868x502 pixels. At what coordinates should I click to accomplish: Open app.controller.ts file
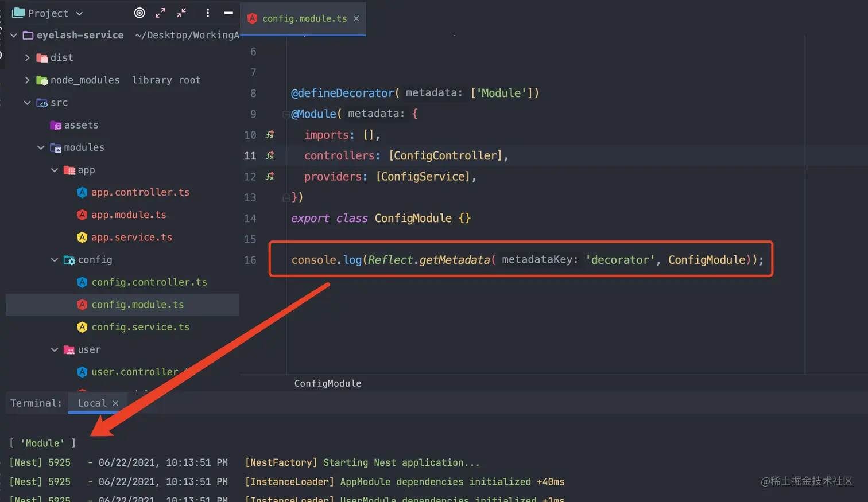(x=140, y=192)
